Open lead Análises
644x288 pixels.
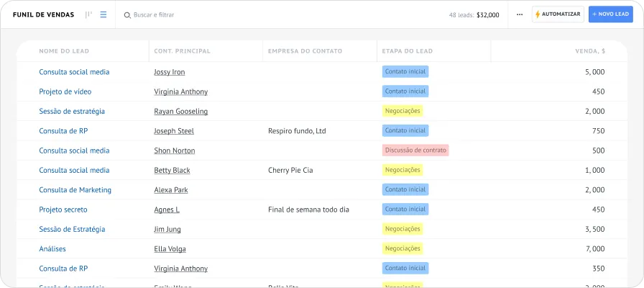click(x=52, y=249)
